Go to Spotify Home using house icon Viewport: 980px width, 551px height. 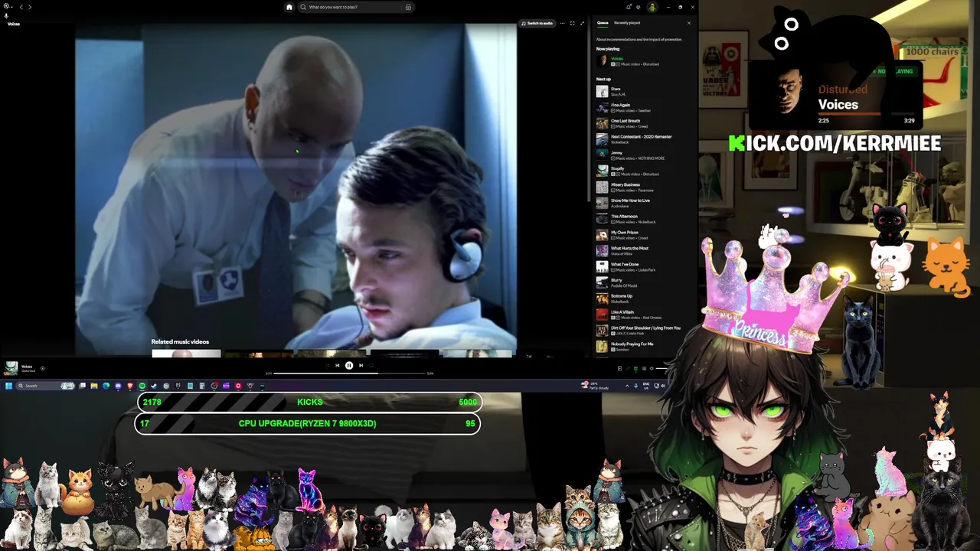coord(289,7)
